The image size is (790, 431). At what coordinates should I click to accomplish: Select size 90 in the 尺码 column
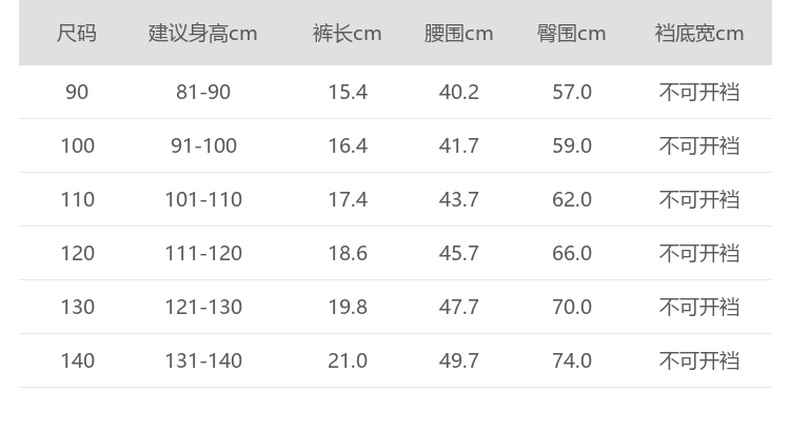[77, 92]
